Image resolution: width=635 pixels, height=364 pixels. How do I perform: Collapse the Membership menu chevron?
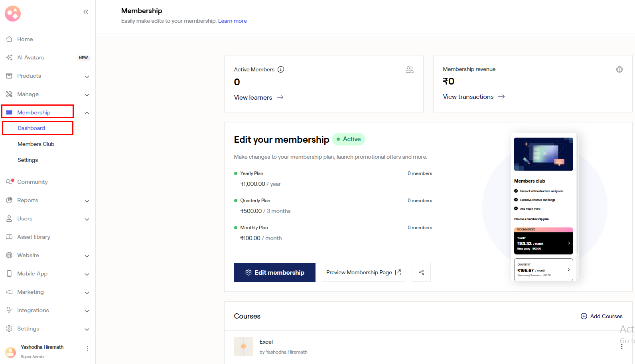pos(87,113)
